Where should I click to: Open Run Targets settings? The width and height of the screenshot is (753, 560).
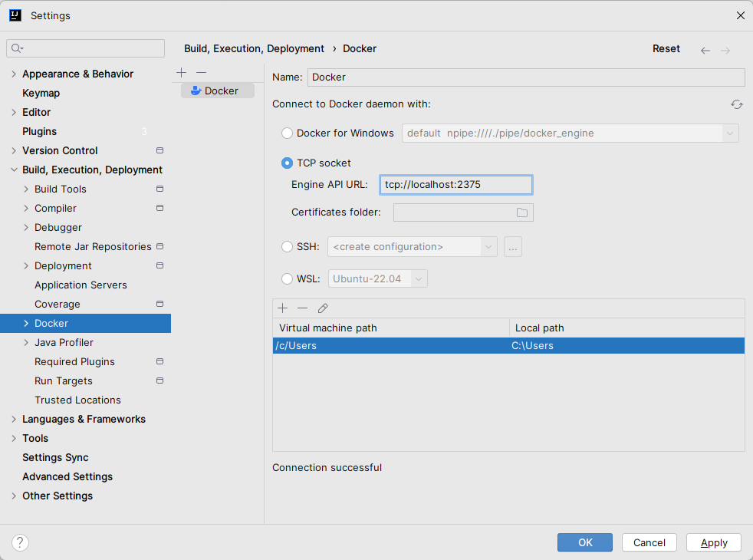pyautogui.click(x=64, y=380)
